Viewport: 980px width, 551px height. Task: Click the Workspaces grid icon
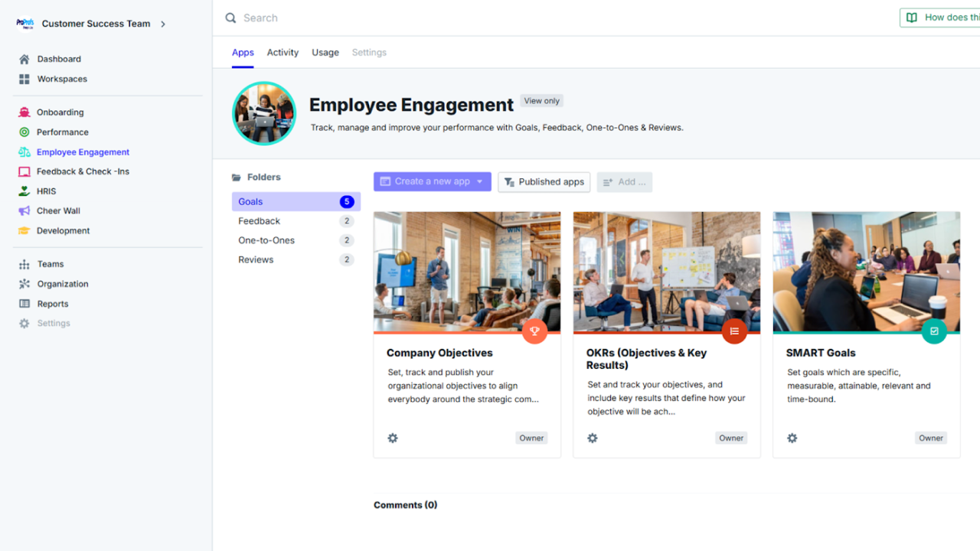(24, 79)
